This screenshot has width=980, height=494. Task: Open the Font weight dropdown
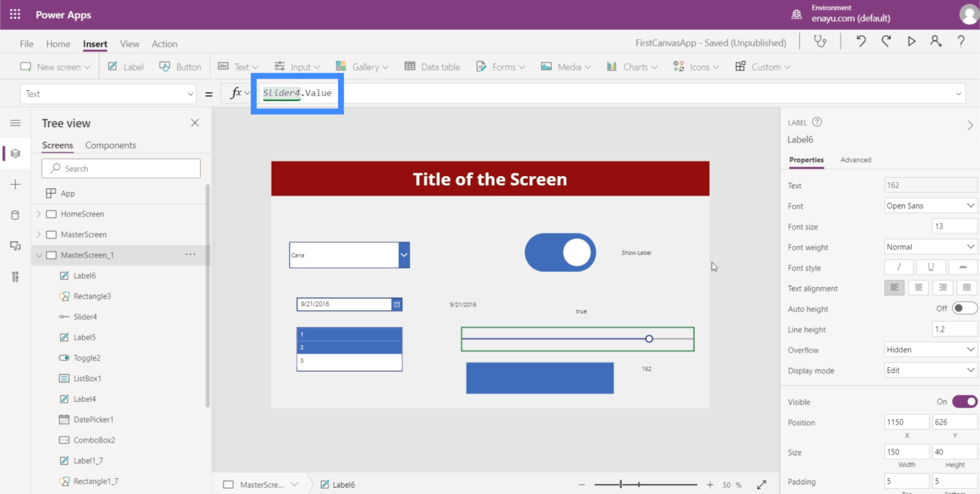coord(930,247)
